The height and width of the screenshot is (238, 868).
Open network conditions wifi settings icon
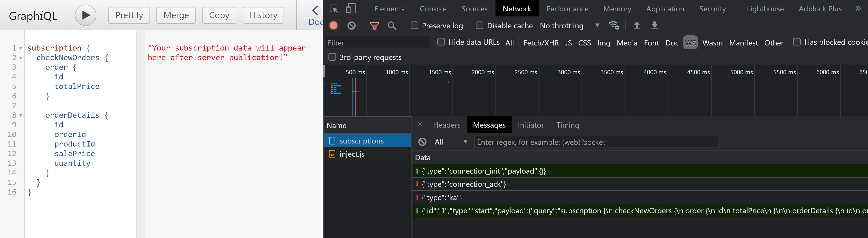click(x=614, y=26)
